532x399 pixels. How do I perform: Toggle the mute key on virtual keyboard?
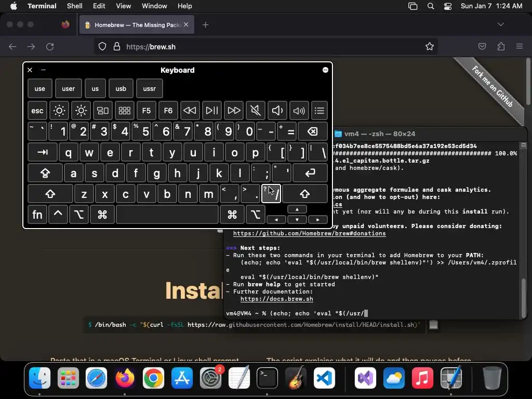pyautogui.click(x=255, y=111)
